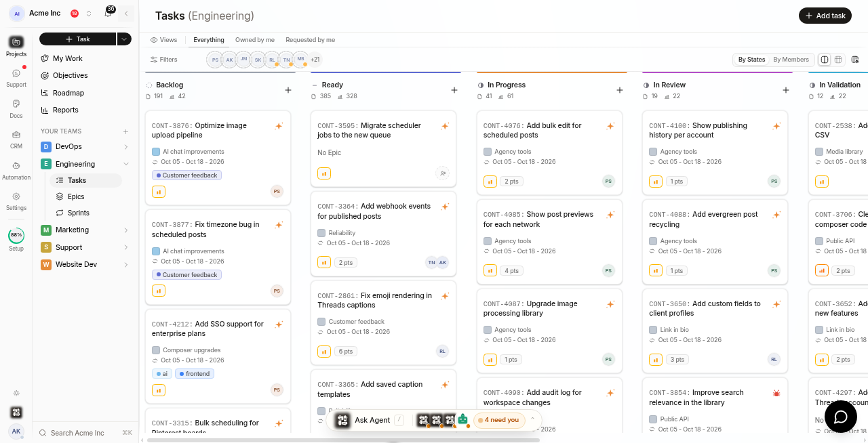Screen dimensions: 868x443
Task: Switch grouping to By Members
Action: click(x=791, y=60)
